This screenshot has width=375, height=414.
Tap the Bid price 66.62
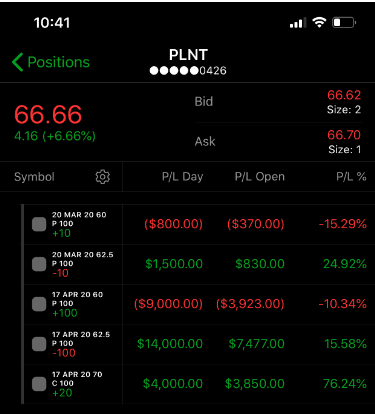[x=344, y=95]
